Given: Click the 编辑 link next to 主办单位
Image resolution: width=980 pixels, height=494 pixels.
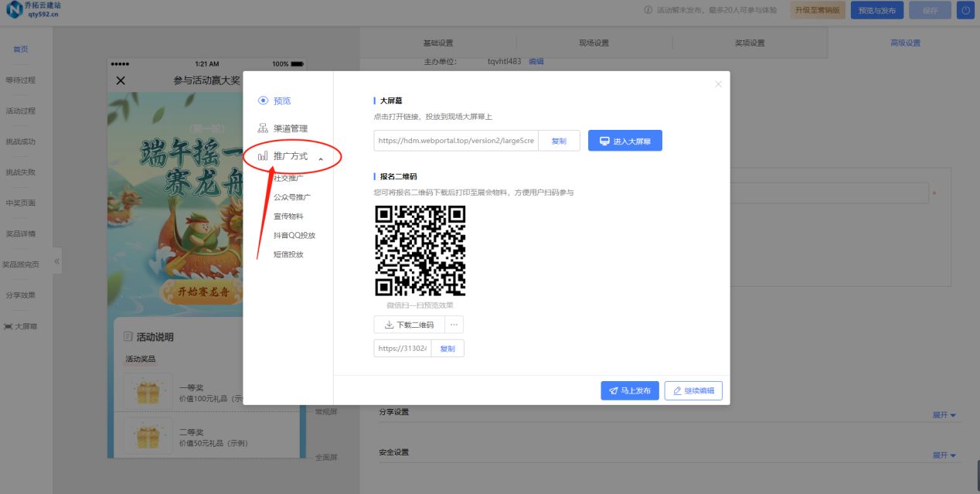Looking at the screenshot, I should pos(533,60).
